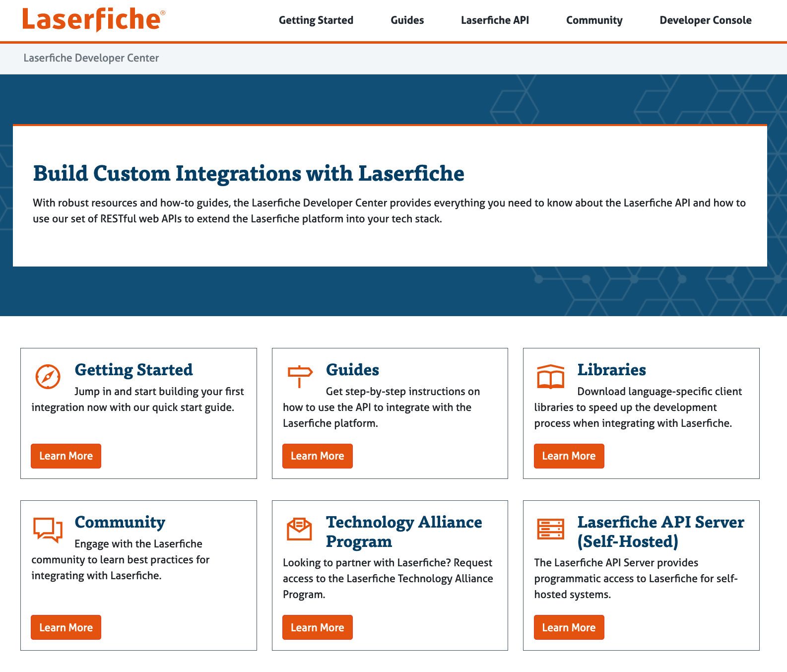Click Laserfiche API Server (Self-Hosted) heading
787x672 pixels.
coord(660,532)
